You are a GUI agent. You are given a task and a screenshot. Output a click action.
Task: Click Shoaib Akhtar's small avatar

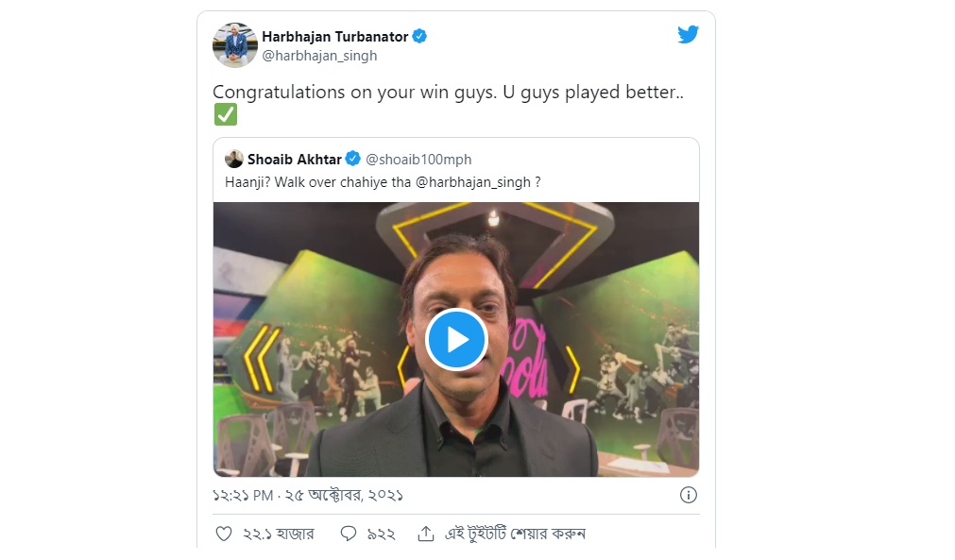coord(234,159)
